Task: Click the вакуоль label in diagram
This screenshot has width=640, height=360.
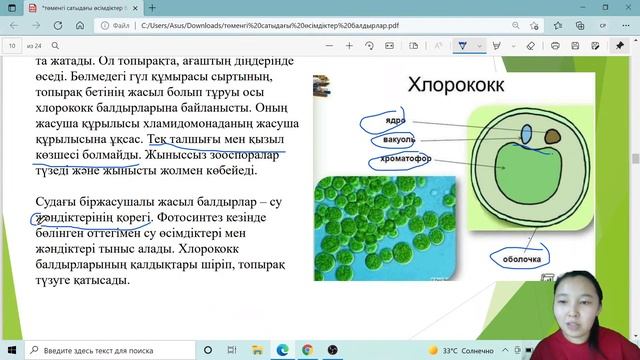Action: [399, 140]
